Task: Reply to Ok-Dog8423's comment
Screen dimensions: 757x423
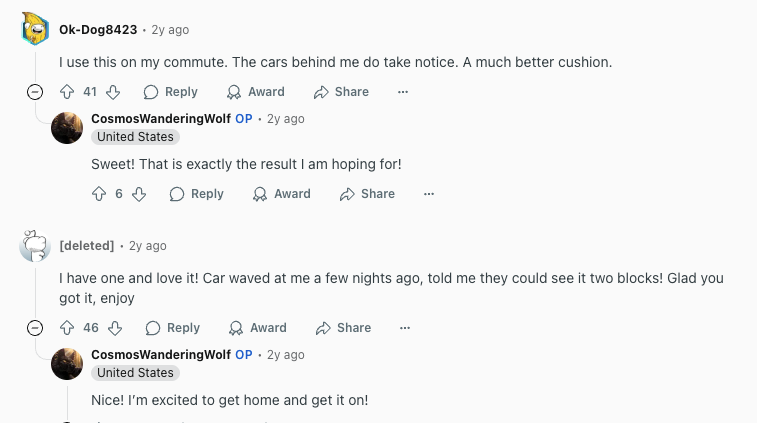Action: (x=170, y=92)
